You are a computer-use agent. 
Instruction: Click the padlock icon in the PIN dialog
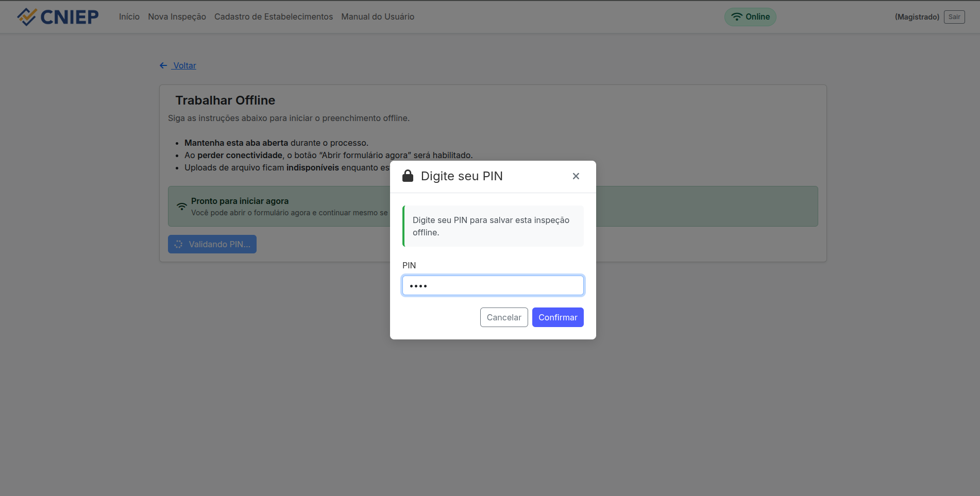408,176
